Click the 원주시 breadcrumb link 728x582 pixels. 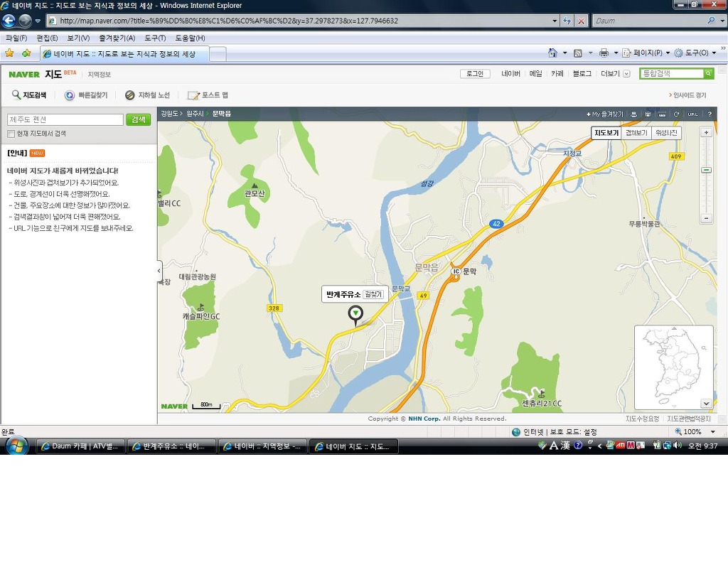[x=195, y=114]
